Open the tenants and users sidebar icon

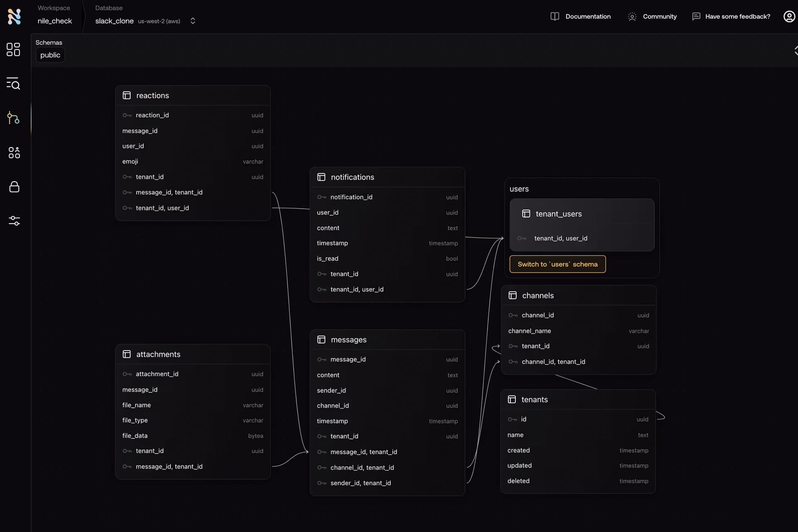point(14,153)
